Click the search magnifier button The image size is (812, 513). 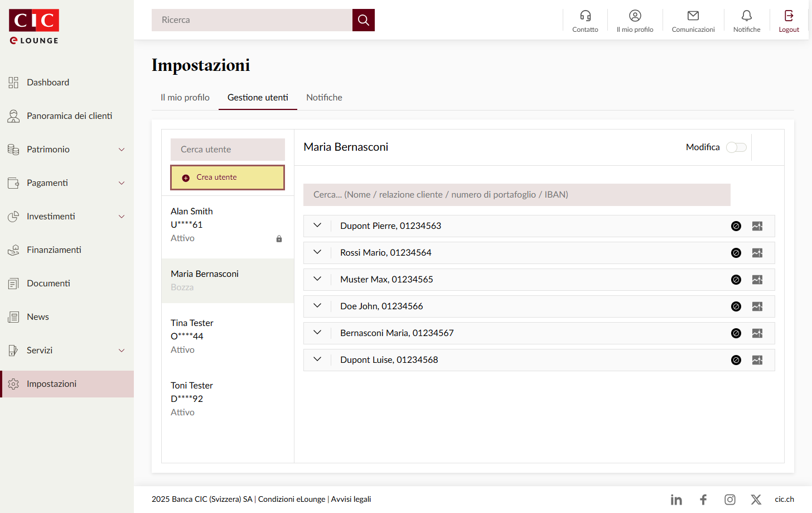(363, 20)
